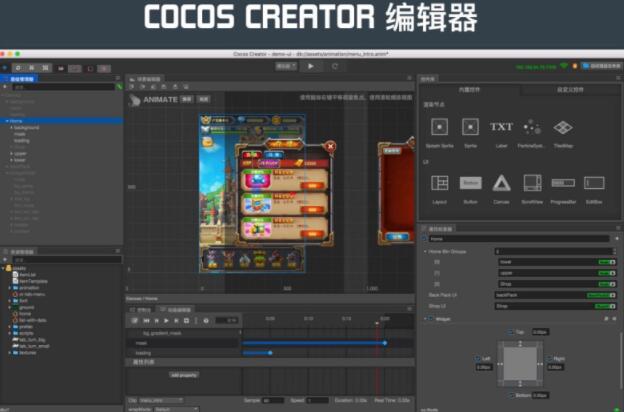This screenshot has width=624, height=412.
Task: Toggle the node active checkbox beside Home name
Action: click(x=425, y=239)
